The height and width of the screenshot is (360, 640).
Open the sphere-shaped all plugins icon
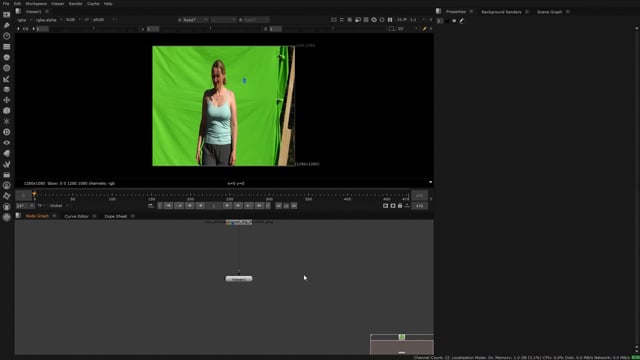7,217
